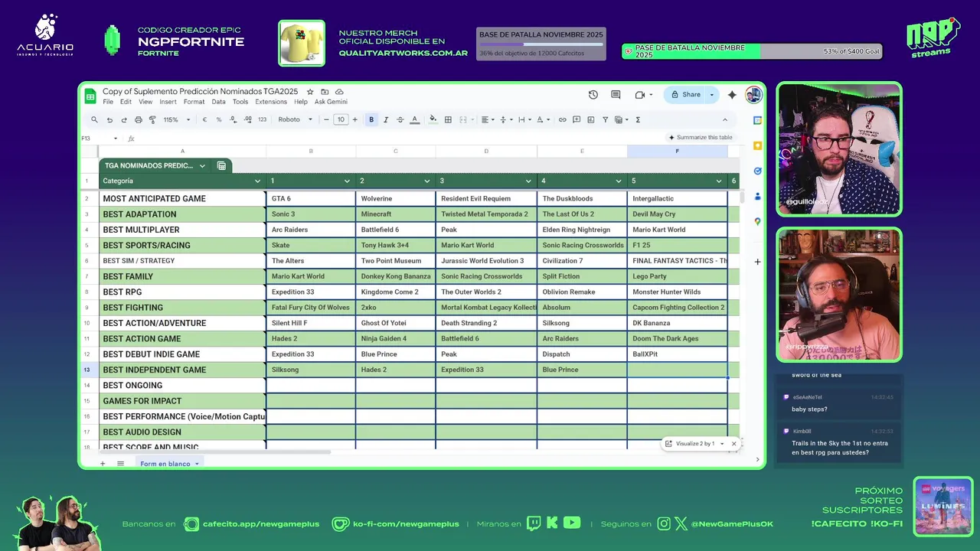Open the all sheets list button
This screenshot has height=551, width=980.
point(120,464)
